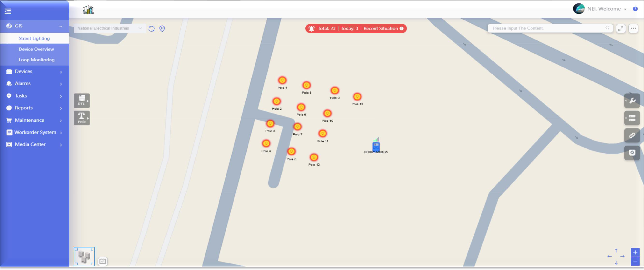Click Total: 23 alarm count
644x270 pixels.
pos(326,28)
